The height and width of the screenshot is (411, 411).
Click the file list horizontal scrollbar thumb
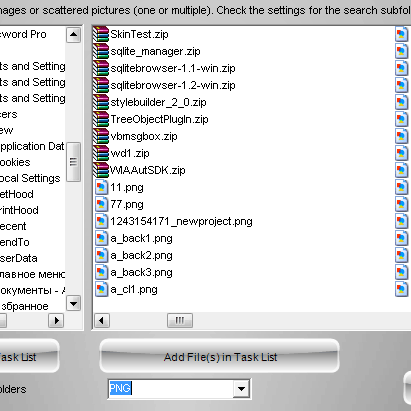180,321
